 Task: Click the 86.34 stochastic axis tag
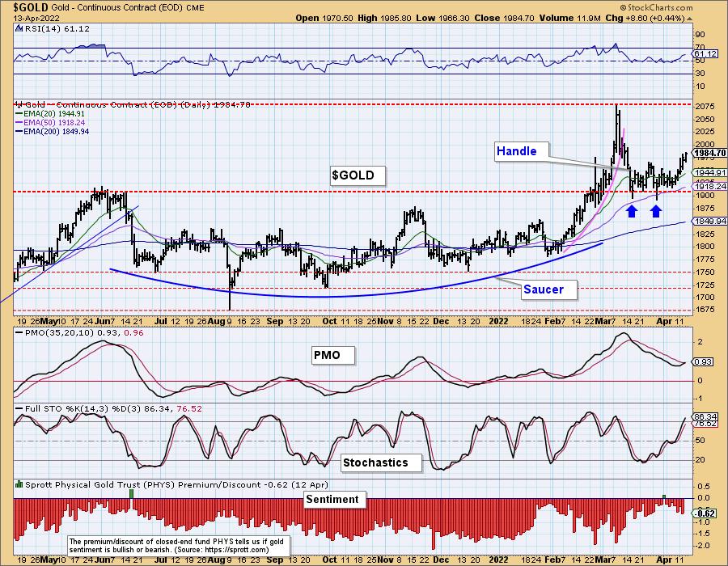(705, 416)
